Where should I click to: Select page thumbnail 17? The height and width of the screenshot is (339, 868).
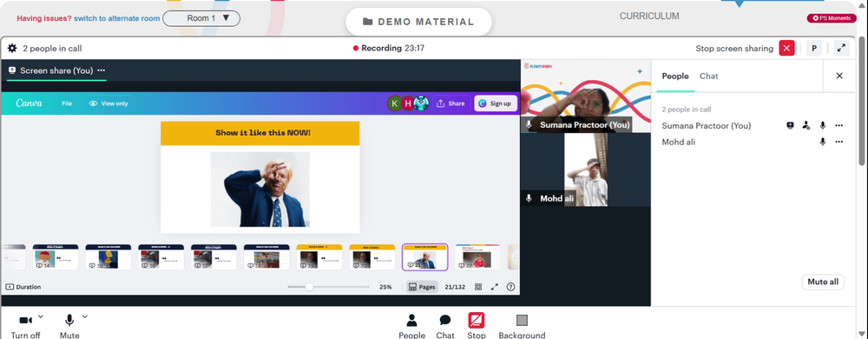pyautogui.click(x=214, y=257)
